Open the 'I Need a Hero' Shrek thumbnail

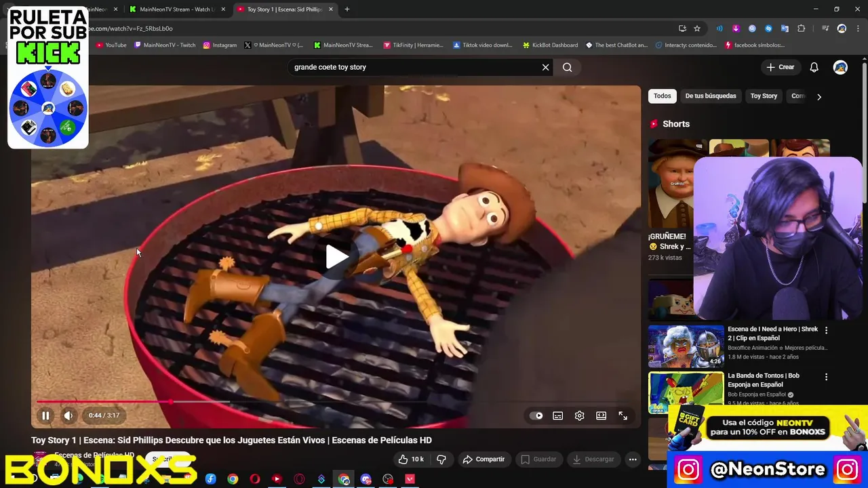(686, 346)
